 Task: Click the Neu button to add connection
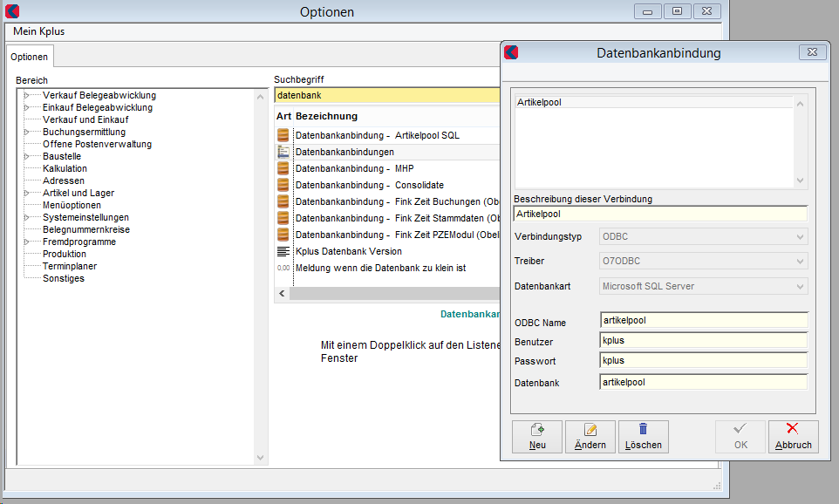(x=537, y=436)
